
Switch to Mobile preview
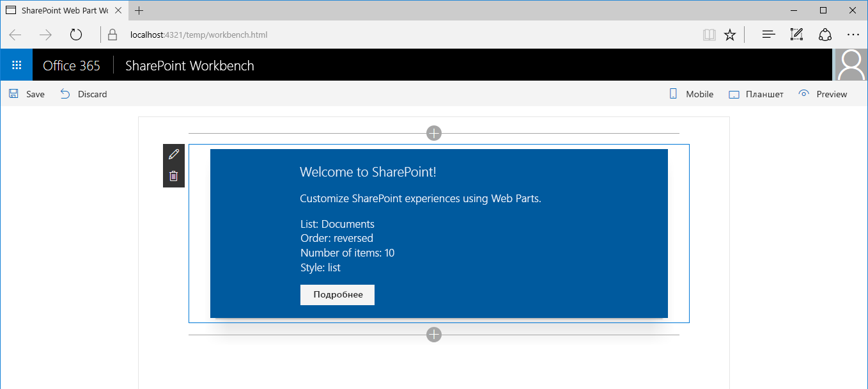tap(691, 94)
